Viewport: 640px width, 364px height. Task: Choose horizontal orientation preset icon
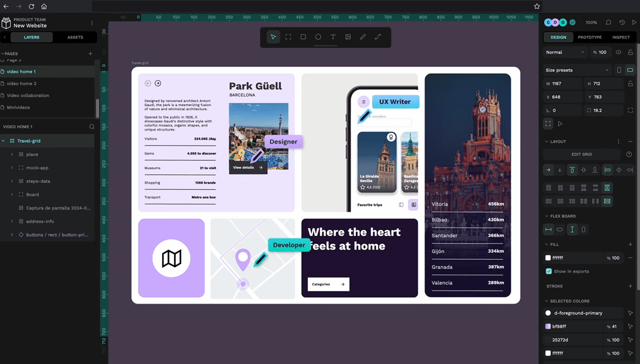(630, 70)
